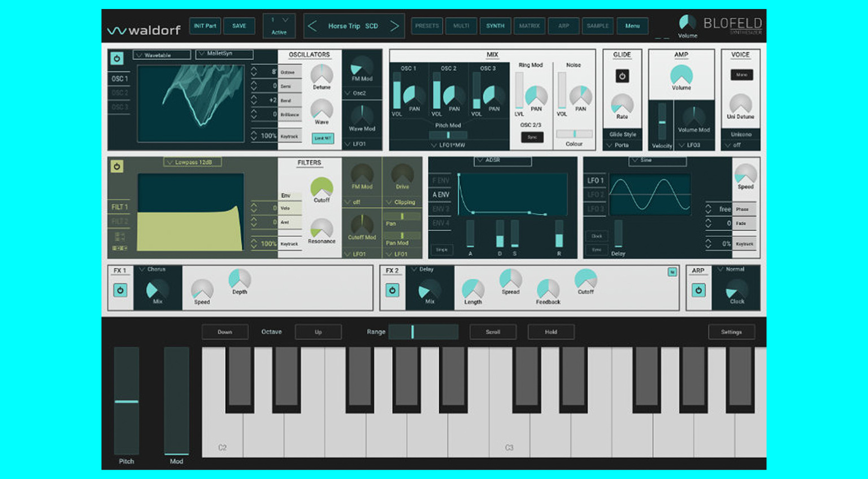Click the Octave Down button
This screenshot has height=479, width=868.
(x=225, y=332)
